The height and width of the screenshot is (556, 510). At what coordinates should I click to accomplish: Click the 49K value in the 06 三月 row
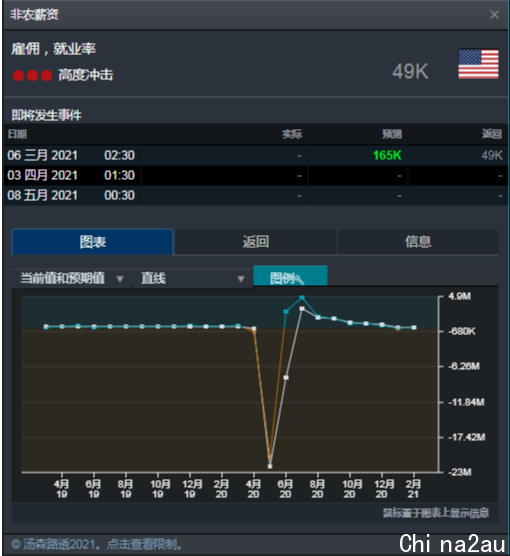tap(492, 155)
